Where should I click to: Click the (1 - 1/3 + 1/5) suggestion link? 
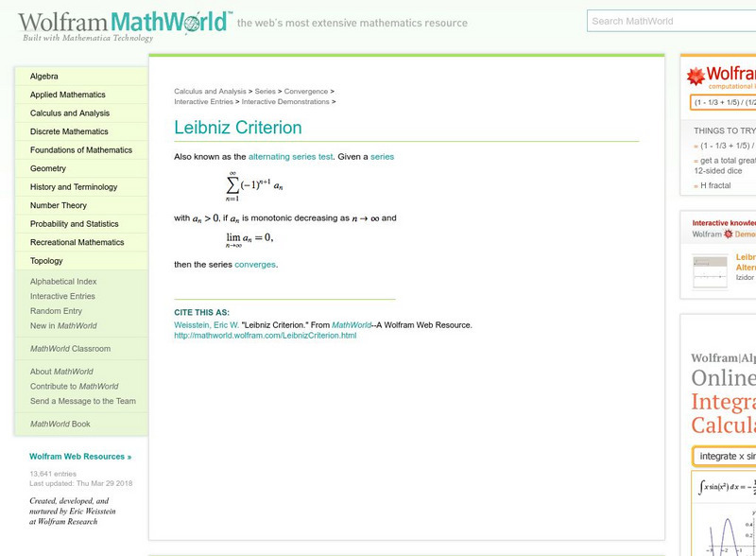pyautogui.click(x=728, y=146)
